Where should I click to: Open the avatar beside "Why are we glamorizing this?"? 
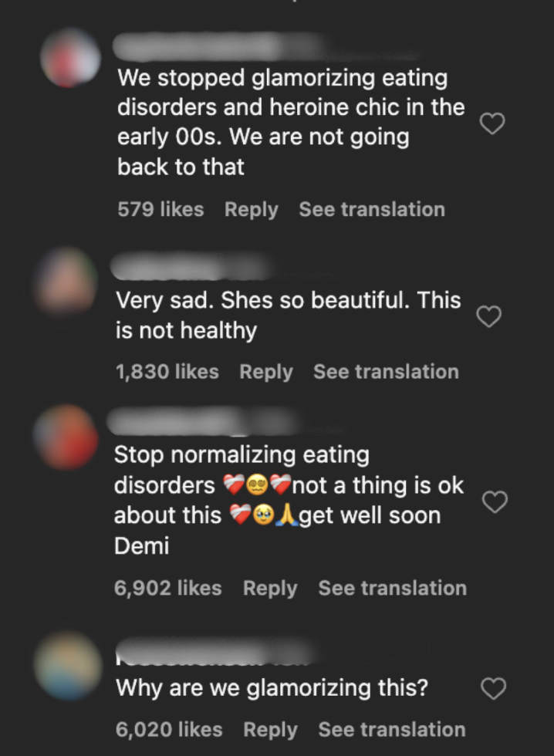click(x=68, y=665)
